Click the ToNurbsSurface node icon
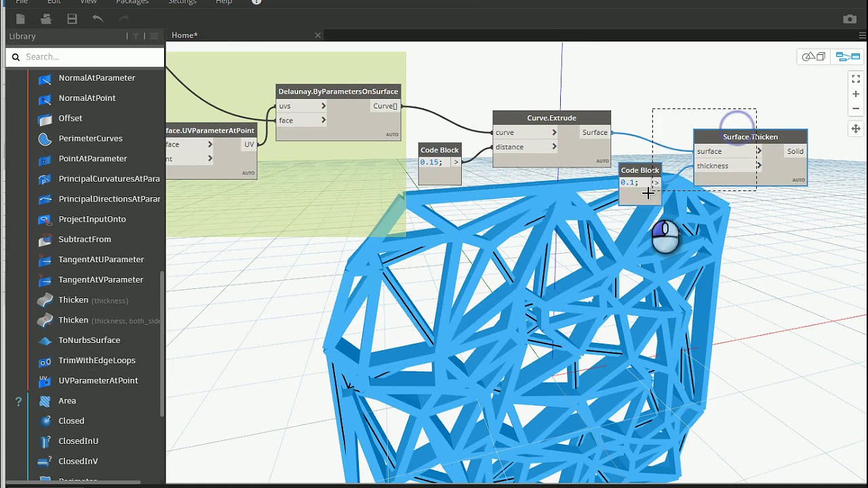This screenshot has width=868, height=488. (45, 341)
